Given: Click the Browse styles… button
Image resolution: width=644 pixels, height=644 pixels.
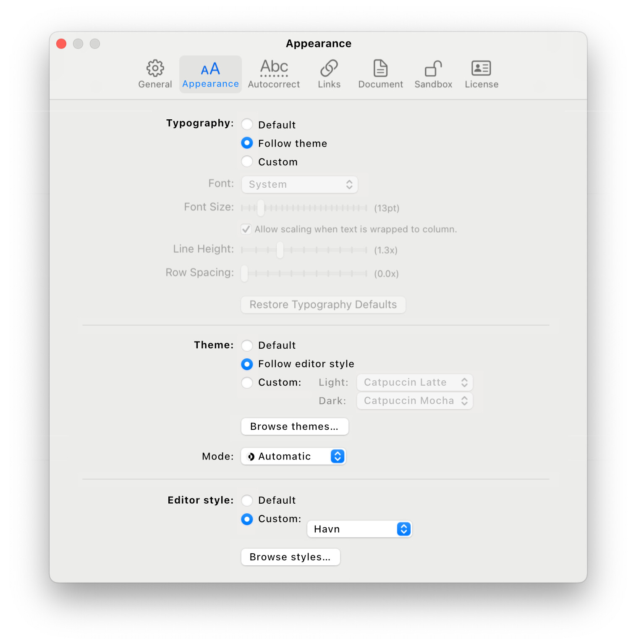Looking at the screenshot, I should (290, 557).
